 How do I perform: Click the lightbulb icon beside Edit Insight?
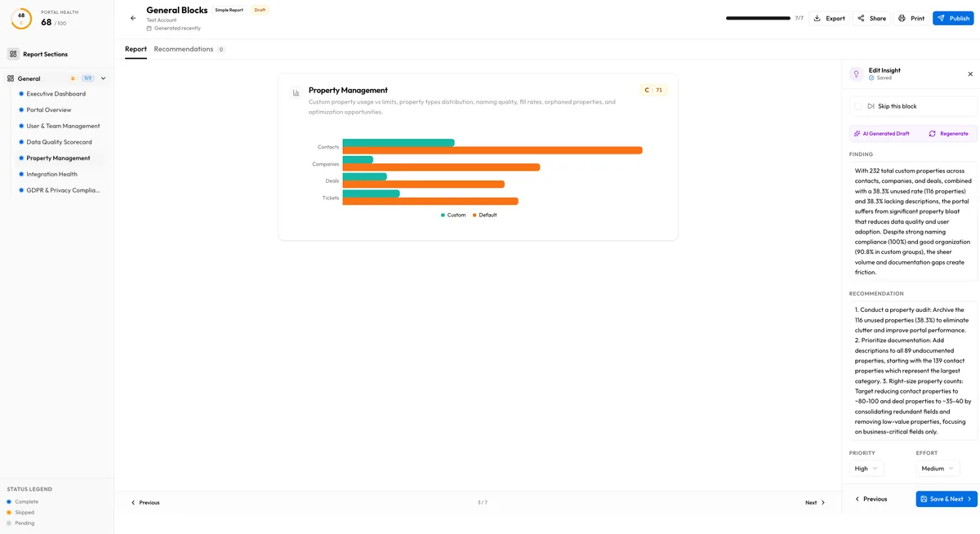click(x=856, y=73)
